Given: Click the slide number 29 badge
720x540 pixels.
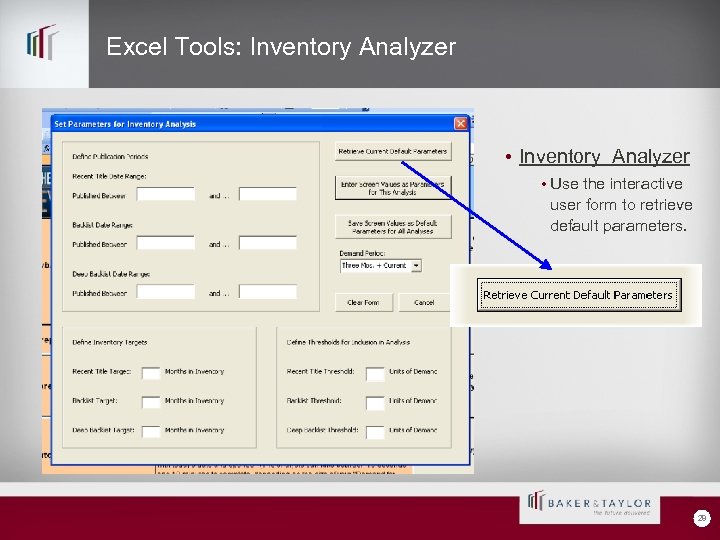Looking at the screenshot, I should (701, 518).
